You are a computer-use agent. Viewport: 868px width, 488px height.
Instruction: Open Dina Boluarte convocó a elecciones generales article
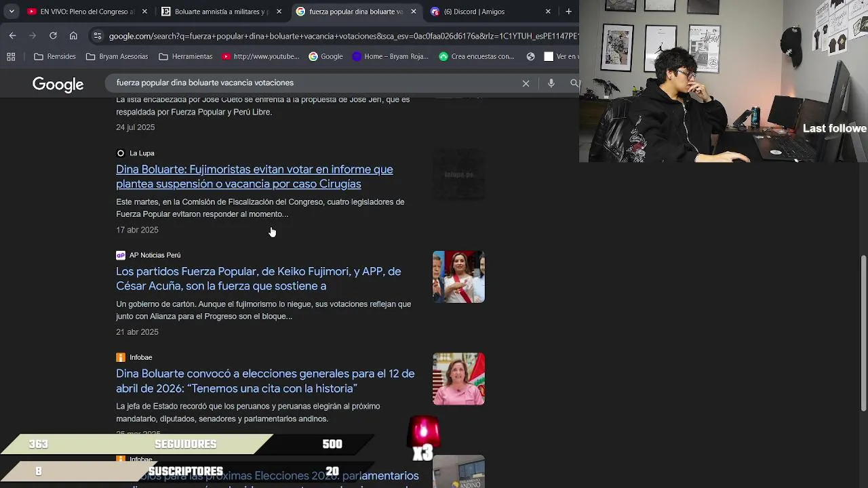click(x=265, y=381)
